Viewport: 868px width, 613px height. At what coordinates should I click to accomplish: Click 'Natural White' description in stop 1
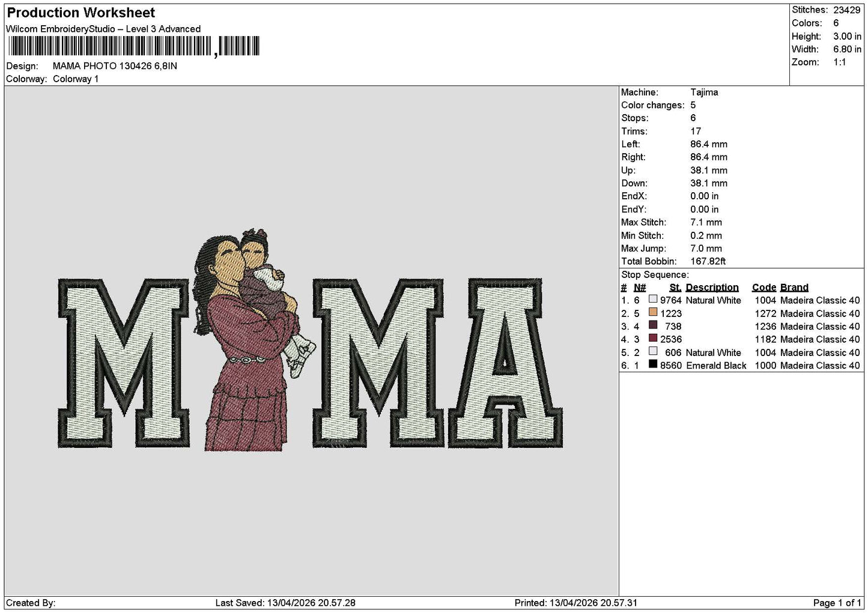coord(713,300)
